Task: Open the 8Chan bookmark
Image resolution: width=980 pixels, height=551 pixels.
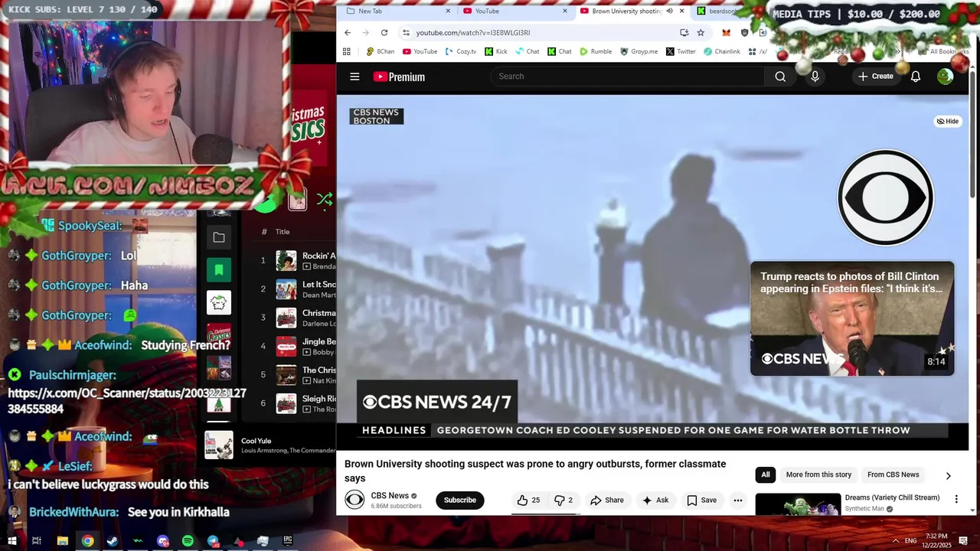Action: click(x=380, y=51)
